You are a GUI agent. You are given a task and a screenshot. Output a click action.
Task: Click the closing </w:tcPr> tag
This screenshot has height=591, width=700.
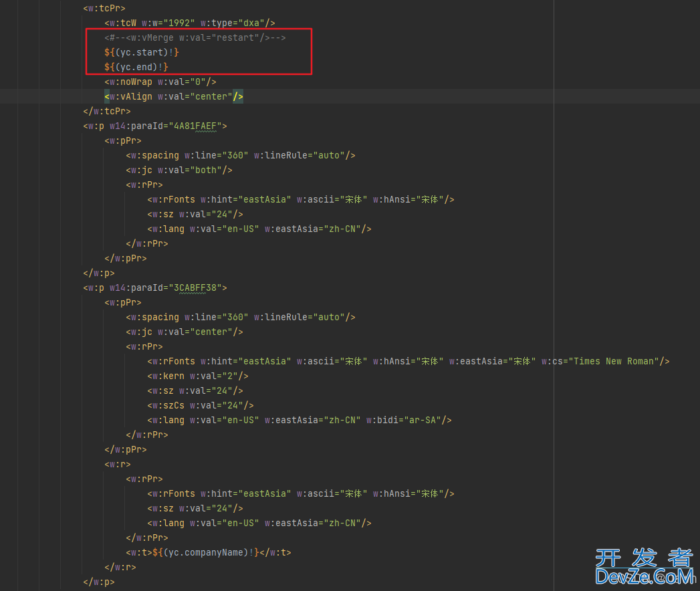tap(107, 111)
